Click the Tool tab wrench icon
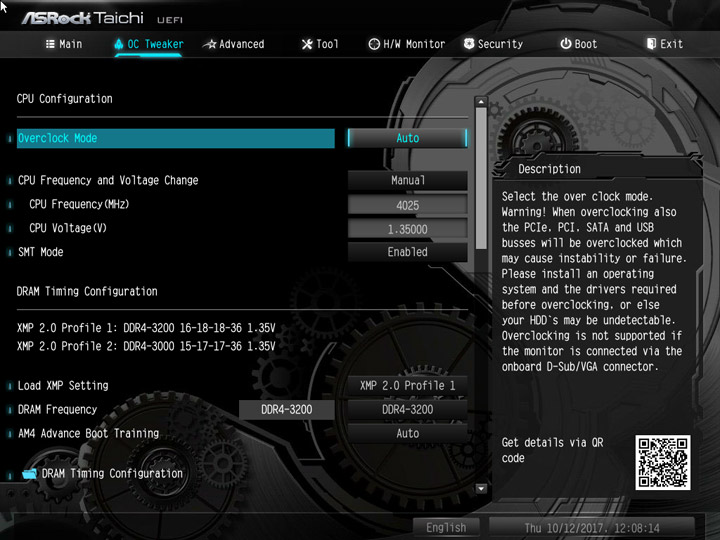 coord(307,44)
